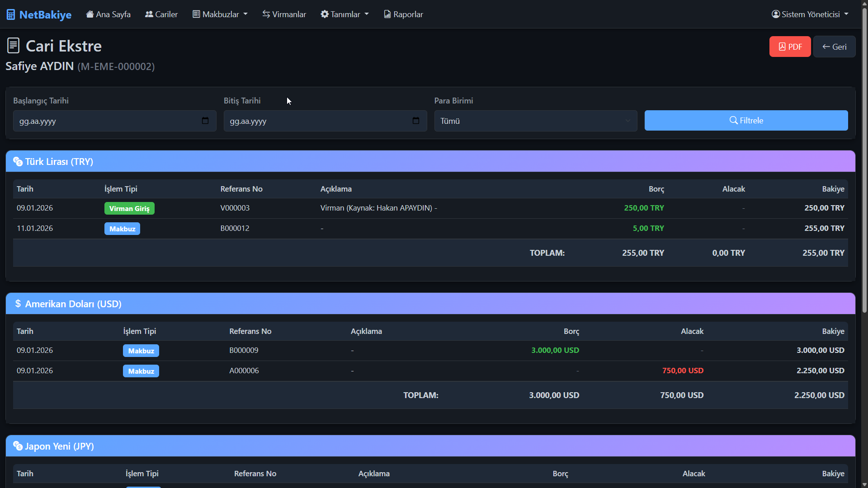
Task: Go back using the Geri button
Action: (834, 47)
